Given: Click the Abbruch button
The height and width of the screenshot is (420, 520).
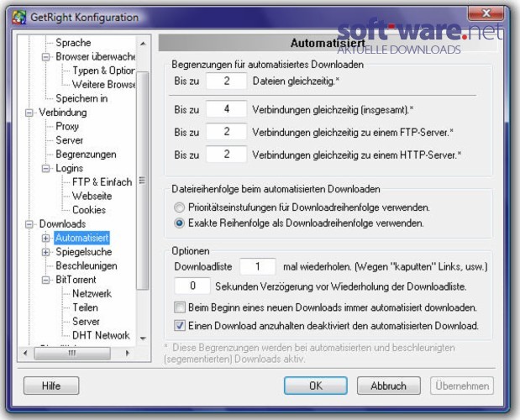Looking at the screenshot, I should tap(388, 386).
